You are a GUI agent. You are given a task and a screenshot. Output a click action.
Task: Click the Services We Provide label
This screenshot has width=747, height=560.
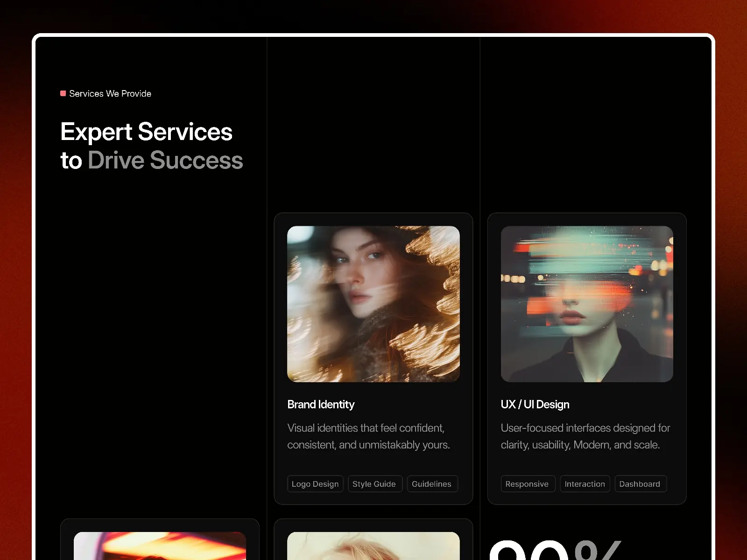[110, 93]
